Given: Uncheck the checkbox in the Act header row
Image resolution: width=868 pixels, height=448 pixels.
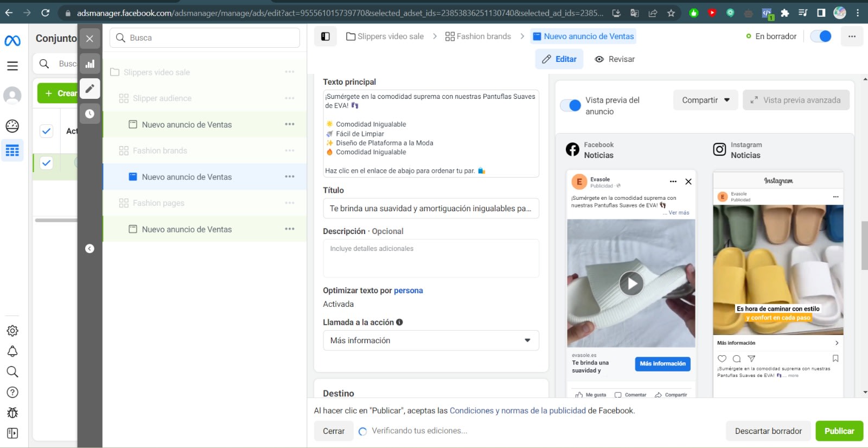Looking at the screenshot, I should 47,131.
